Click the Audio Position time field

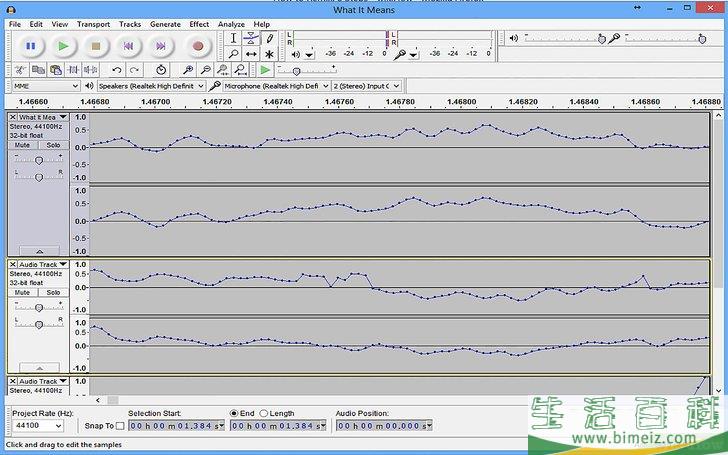[x=384, y=426]
